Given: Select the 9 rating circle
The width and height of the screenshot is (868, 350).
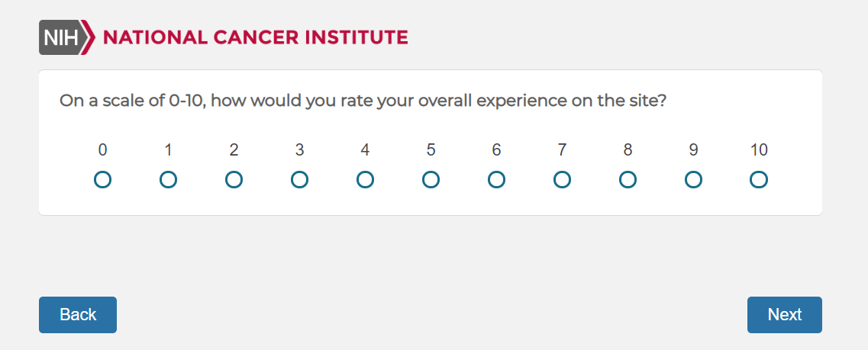Looking at the screenshot, I should pyautogui.click(x=693, y=180).
